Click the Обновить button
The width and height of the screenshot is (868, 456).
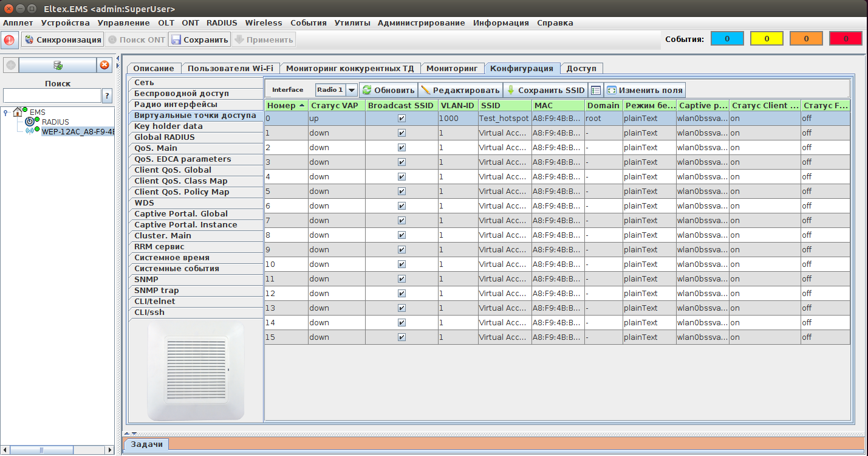tap(388, 90)
